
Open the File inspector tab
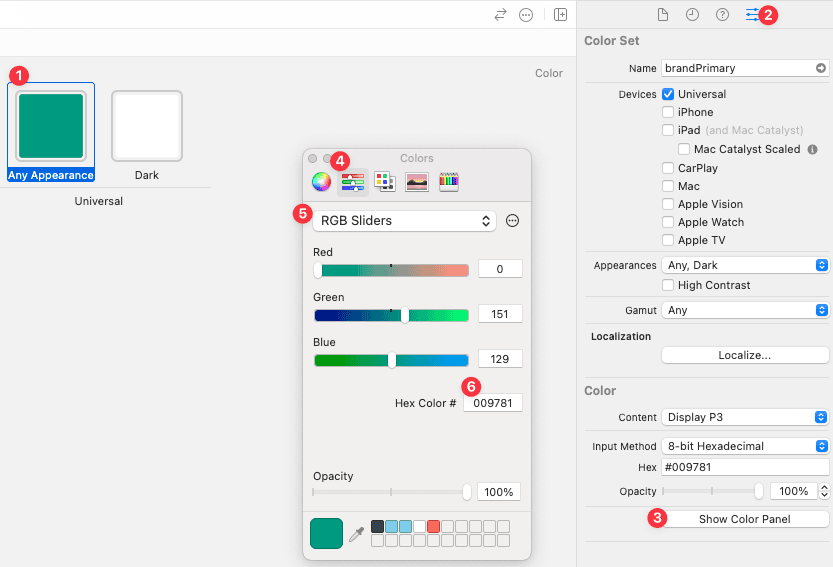(662, 14)
